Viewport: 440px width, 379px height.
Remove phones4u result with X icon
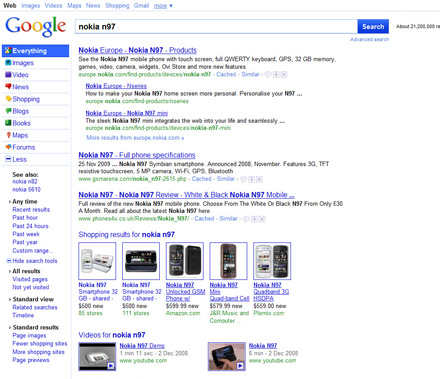262,219
